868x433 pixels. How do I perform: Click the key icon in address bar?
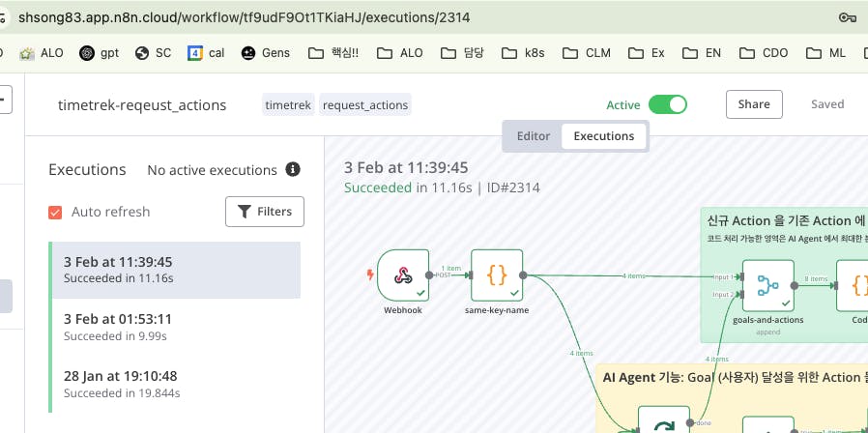click(x=848, y=17)
